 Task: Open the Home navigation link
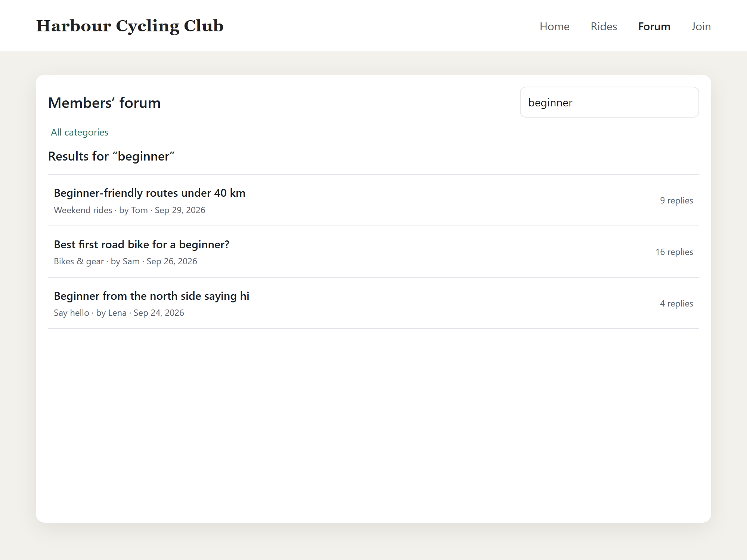[x=554, y=27]
